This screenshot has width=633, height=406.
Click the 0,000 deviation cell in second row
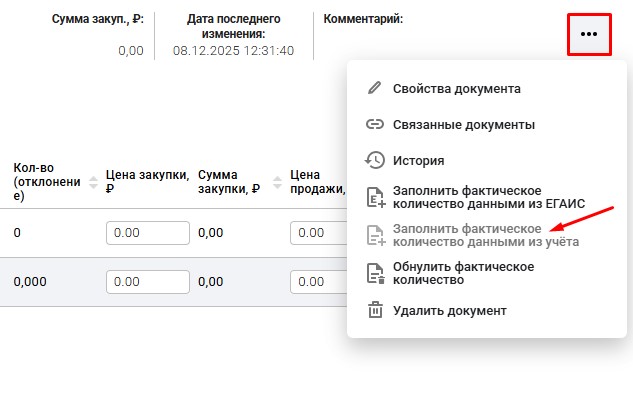(30, 282)
